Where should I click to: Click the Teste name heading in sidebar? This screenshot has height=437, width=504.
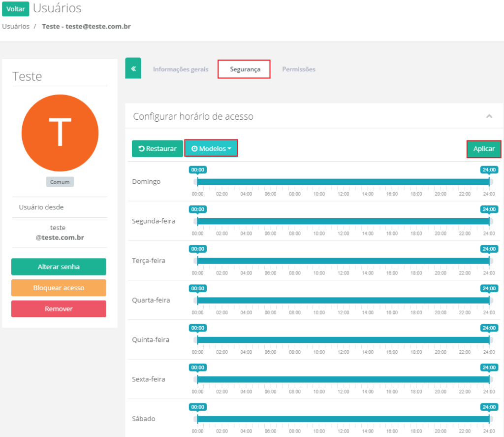(27, 76)
